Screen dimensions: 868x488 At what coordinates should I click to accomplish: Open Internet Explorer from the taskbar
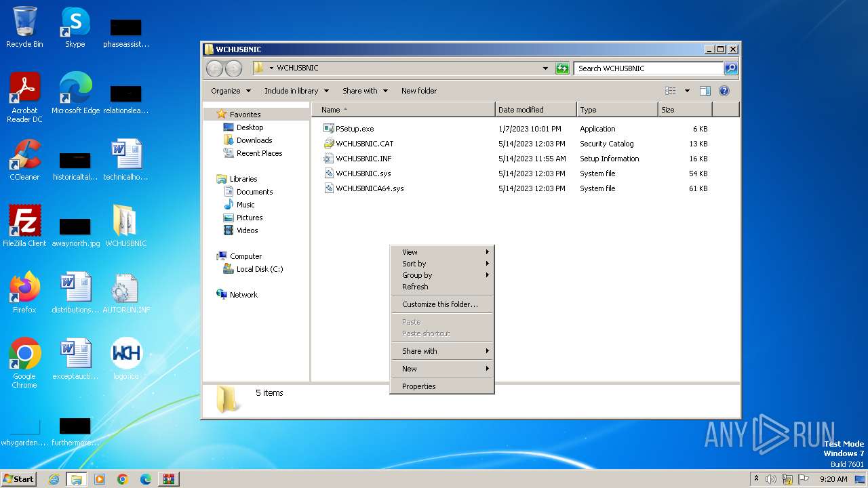click(54, 479)
